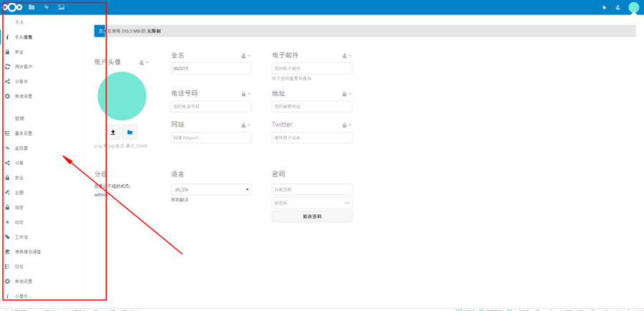644x311 pixels.
Task: Open 分享中 in the personal section
Action: point(21,82)
